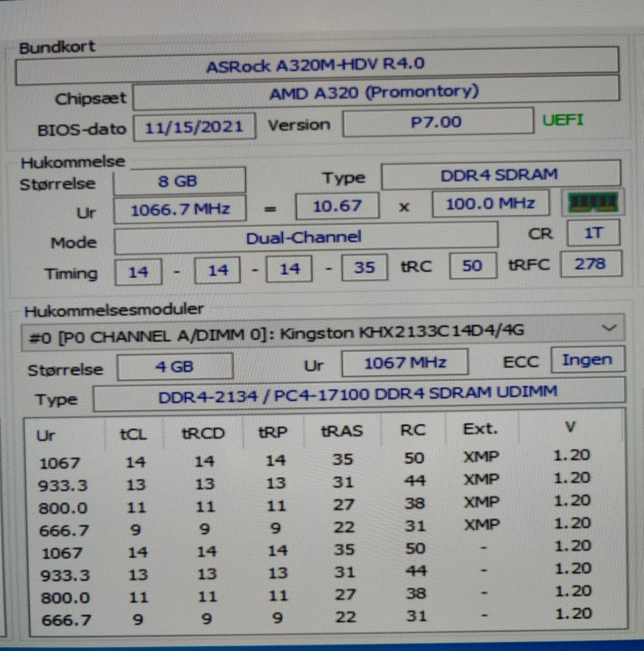
Task: Click the Chipsæt label
Action: point(91,99)
